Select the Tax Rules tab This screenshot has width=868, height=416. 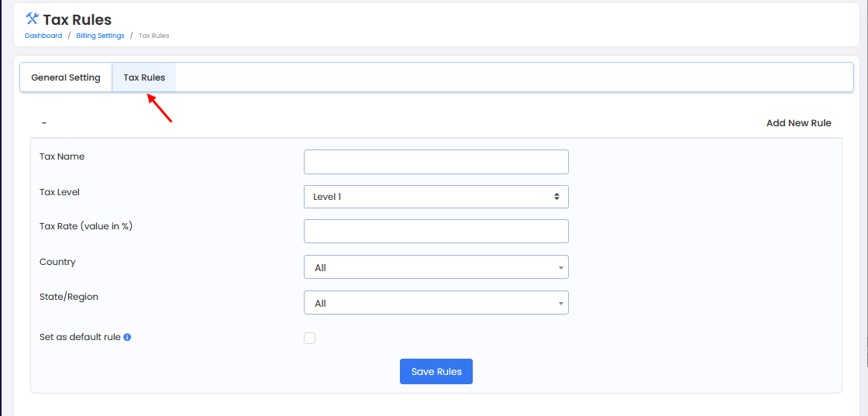(x=144, y=77)
